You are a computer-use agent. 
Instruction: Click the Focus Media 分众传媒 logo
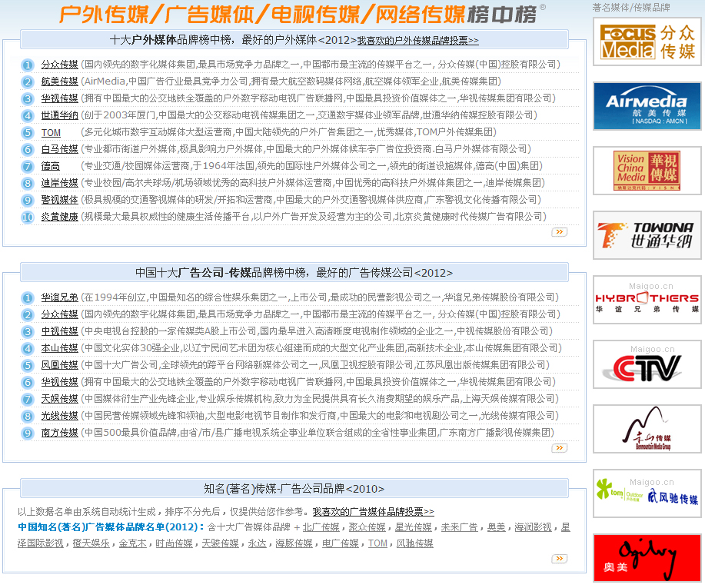(647, 42)
